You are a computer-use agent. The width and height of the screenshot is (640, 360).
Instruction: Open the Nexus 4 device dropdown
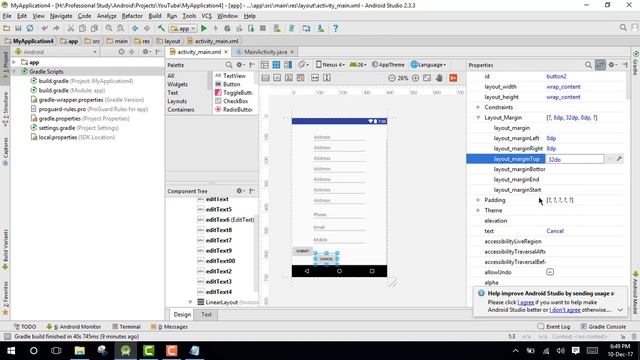pos(330,64)
